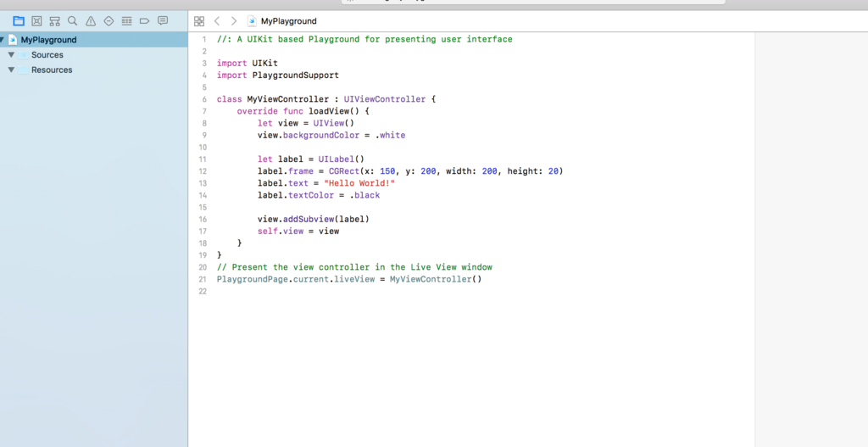Select the Resources folder row

coord(93,70)
